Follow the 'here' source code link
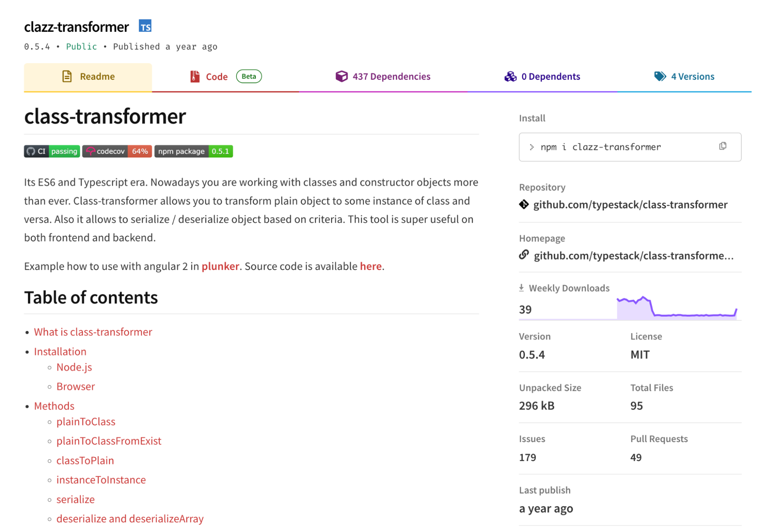The width and height of the screenshot is (775, 532). [371, 266]
